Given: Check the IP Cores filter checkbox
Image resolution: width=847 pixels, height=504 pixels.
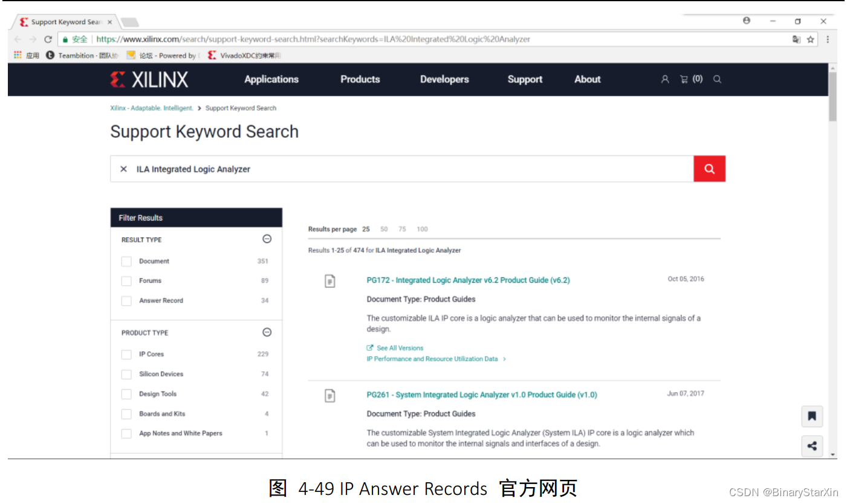Looking at the screenshot, I should click(126, 355).
